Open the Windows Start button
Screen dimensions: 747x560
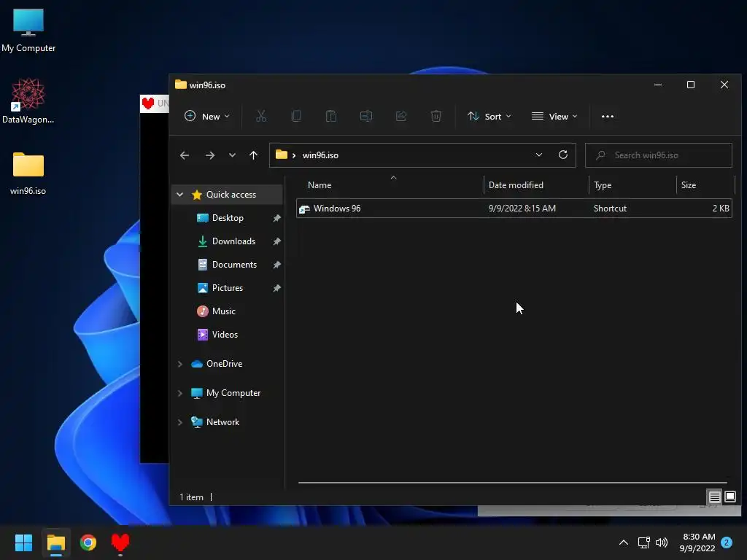tap(23, 542)
